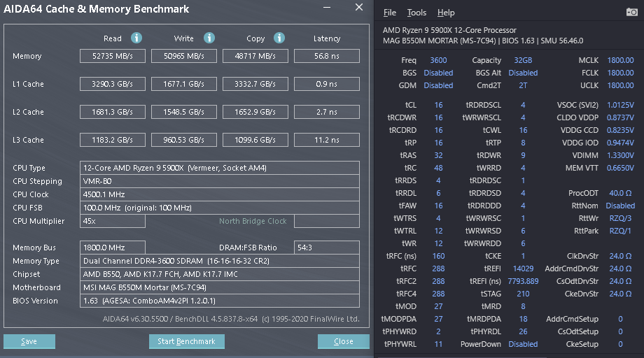
Task: Click the MCLK value 1800.00
Action: (x=620, y=60)
